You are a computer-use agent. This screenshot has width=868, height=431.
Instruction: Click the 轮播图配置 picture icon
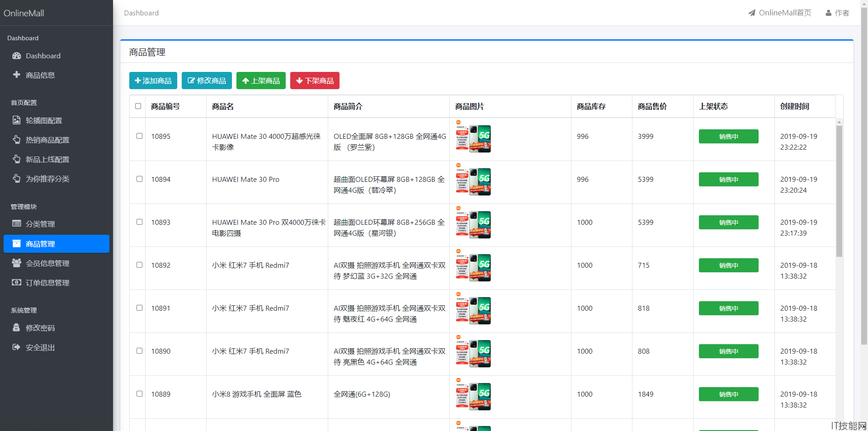17,120
